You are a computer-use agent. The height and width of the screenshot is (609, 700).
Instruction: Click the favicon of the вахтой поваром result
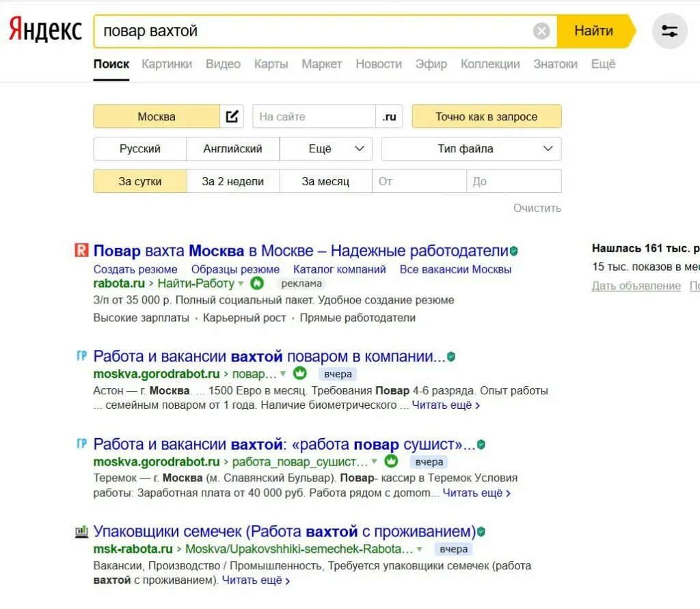pos(81,356)
